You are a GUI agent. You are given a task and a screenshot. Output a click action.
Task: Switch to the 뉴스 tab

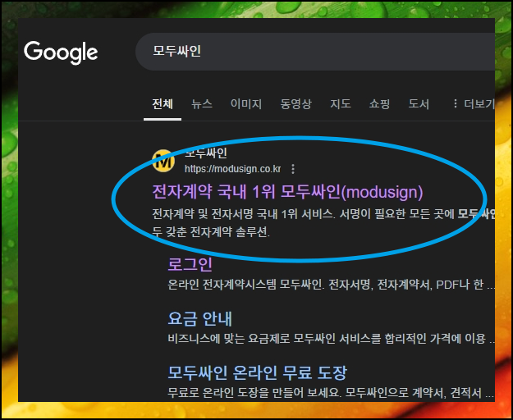(x=202, y=104)
